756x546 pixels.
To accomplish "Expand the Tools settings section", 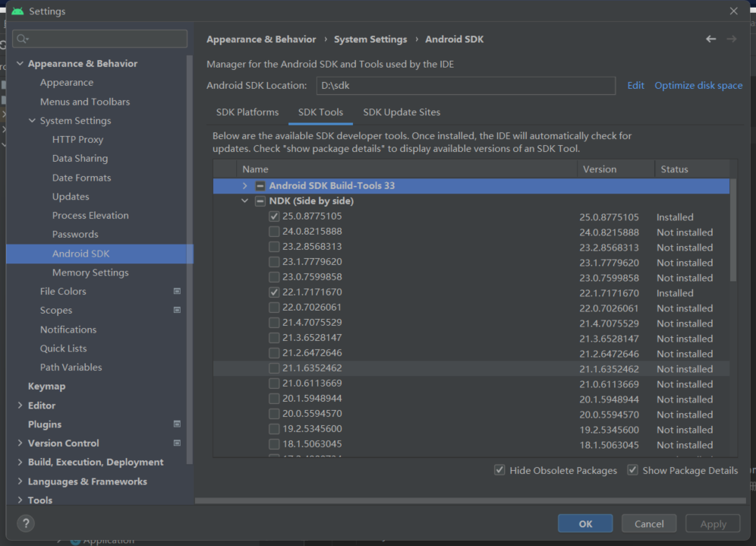I will click(x=20, y=500).
